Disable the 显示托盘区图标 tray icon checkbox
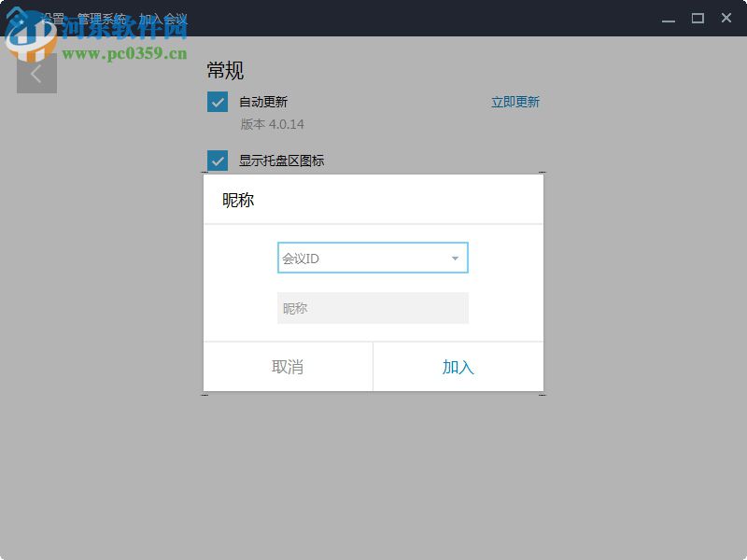Viewport: 747px width, 560px height. point(216,161)
